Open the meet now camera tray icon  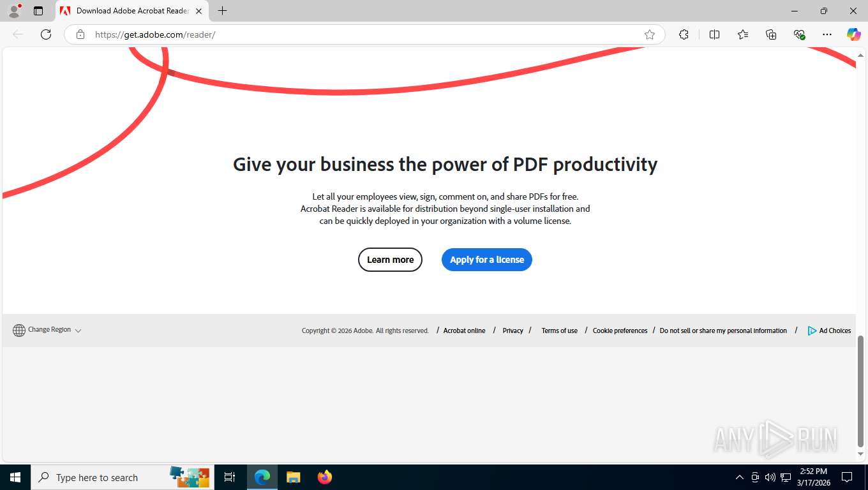[755, 477]
